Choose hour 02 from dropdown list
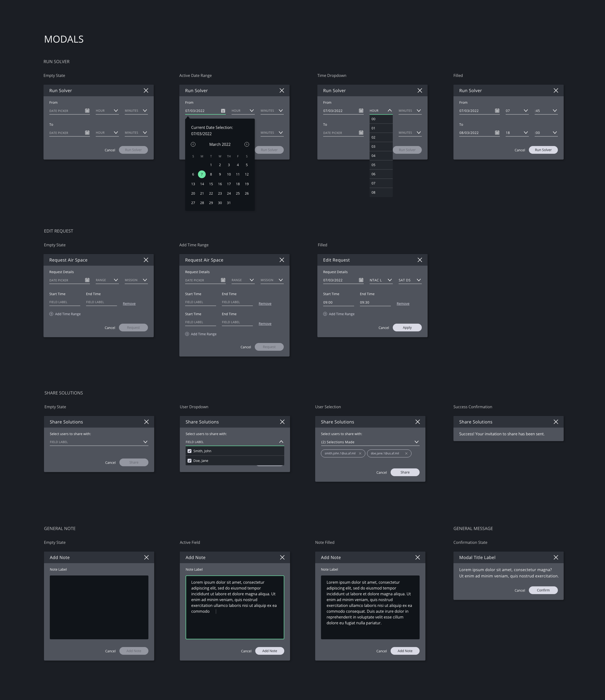 (x=381, y=137)
